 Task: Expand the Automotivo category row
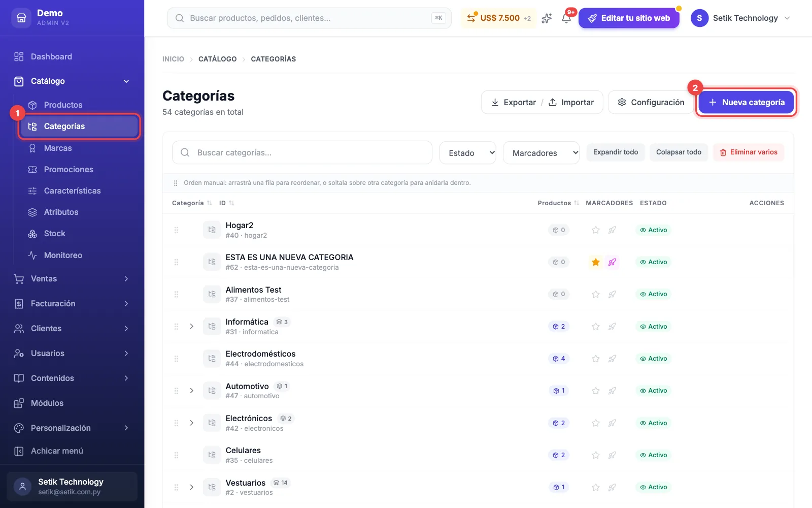[x=191, y=391]
